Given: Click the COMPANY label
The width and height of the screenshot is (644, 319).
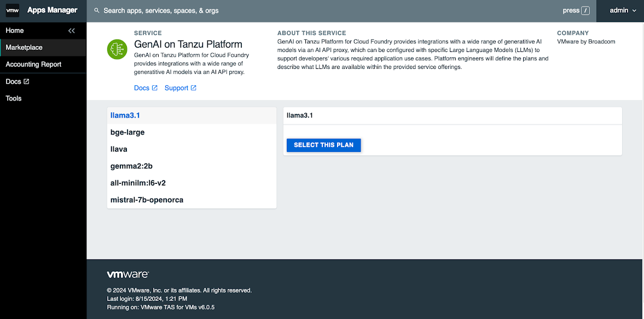Looking at the screenshot, I should click(573, 33).
